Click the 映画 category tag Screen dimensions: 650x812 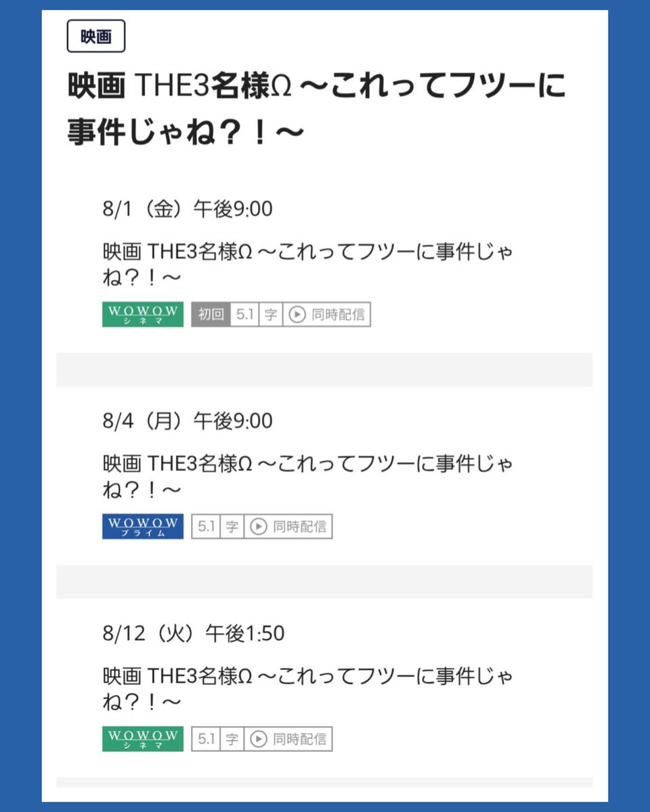[96, 37]
